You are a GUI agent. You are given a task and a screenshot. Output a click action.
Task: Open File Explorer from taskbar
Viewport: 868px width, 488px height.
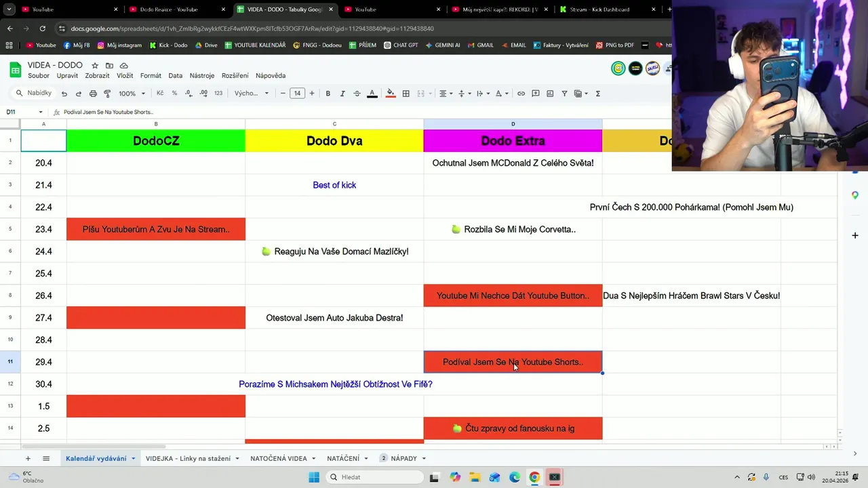coord(475,477)
